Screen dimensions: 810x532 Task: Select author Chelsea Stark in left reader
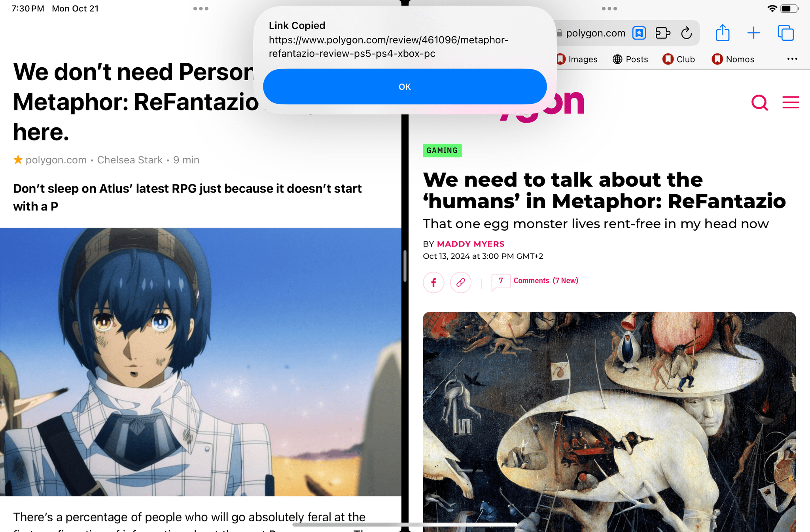tap(130, 160)
